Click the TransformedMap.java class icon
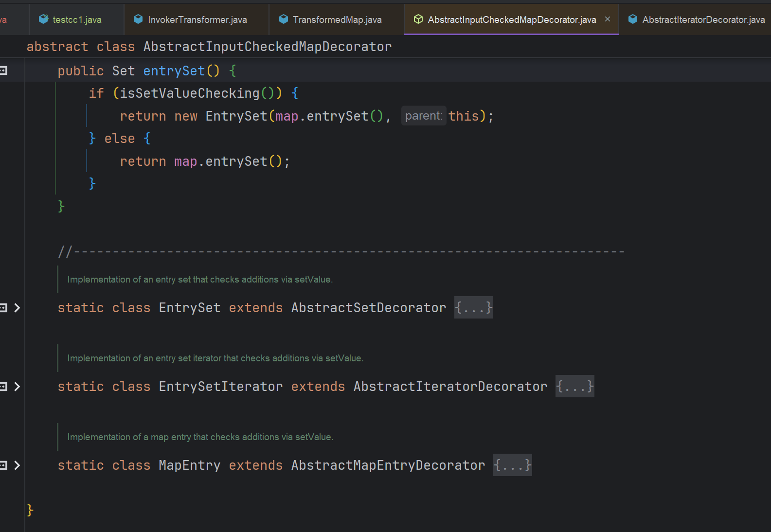The width and height of the screenshot is (771, 532). pyautogui.click(x=284, y=19)
